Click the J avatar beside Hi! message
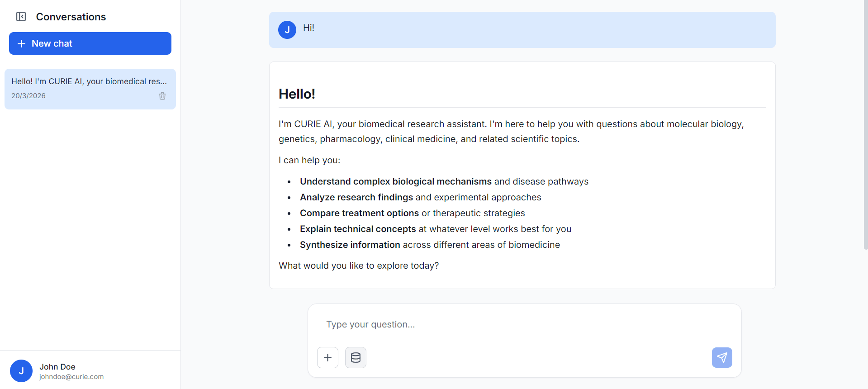The height and width of the screenshot is (389, 868). pos(287,30)
